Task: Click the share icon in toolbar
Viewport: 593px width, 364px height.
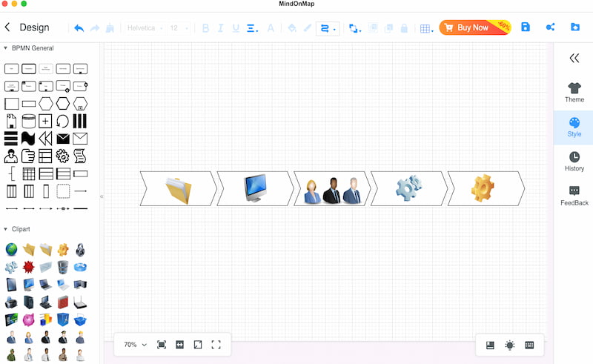Action: (550, 27)
